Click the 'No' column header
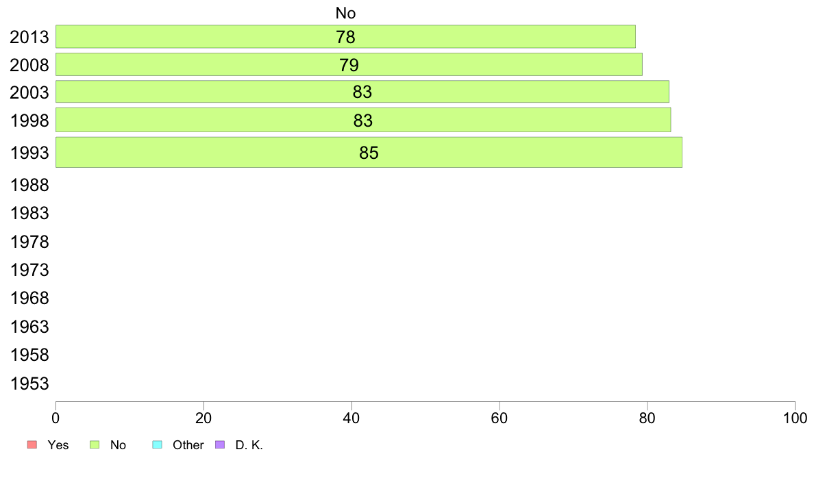814x504 pixels. pos(346,13)
